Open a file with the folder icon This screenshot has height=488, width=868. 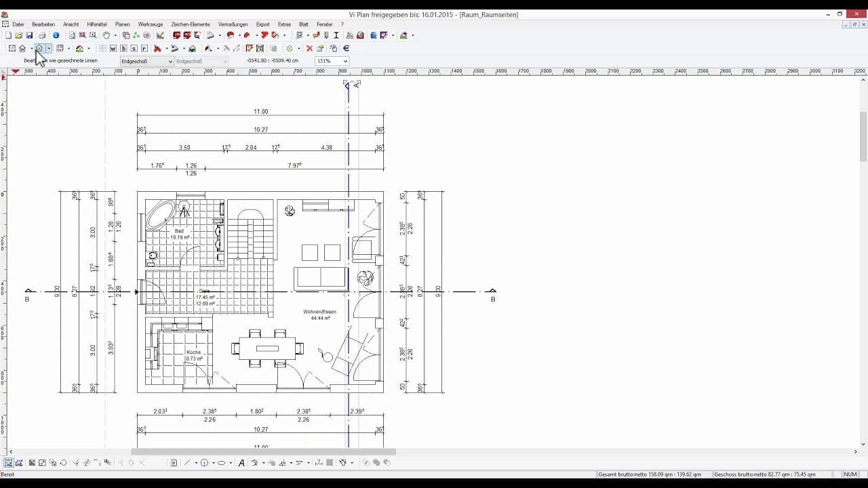[x=18, y=35]
